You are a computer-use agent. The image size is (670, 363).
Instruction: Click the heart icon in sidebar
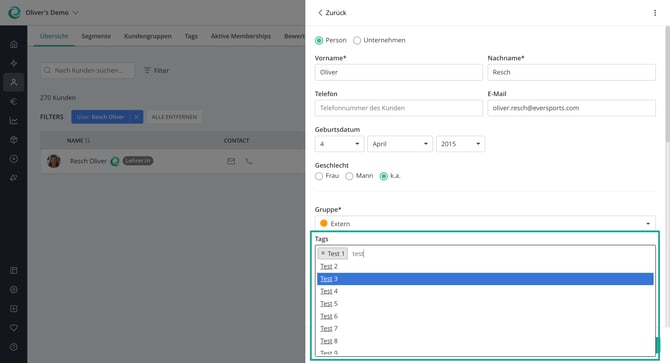[x=14, y=328]
